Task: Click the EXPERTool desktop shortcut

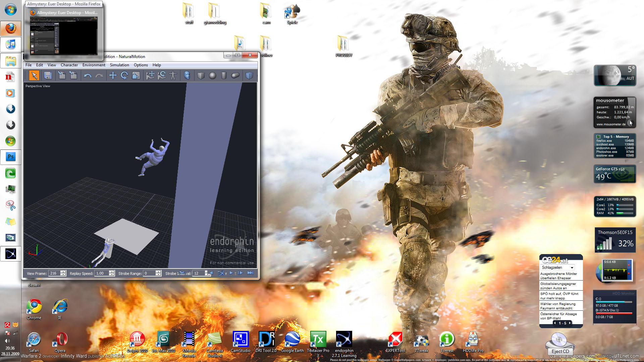Action: click(x=395, y=342)
